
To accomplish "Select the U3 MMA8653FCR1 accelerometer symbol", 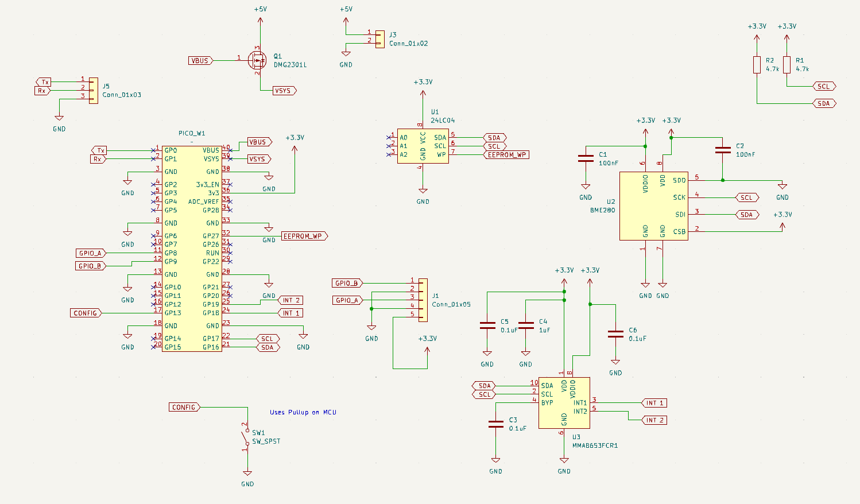I will coord(564,402).
